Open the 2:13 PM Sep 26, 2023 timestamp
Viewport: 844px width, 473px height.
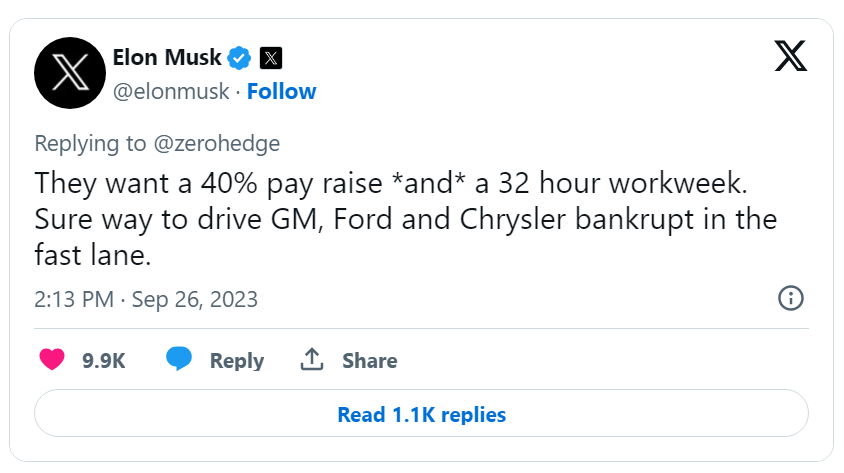(146, 299)
